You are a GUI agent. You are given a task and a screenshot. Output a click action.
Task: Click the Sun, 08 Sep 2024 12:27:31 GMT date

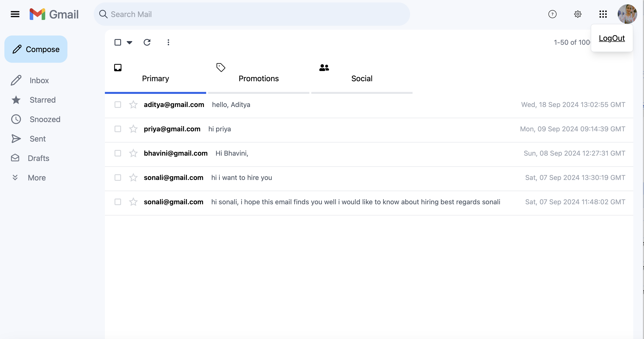574,153
